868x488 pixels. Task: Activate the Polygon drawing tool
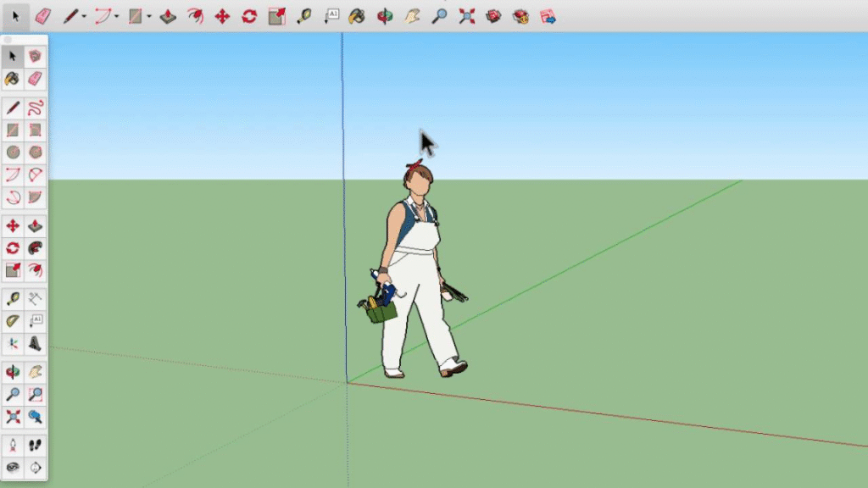pos(35,152)
